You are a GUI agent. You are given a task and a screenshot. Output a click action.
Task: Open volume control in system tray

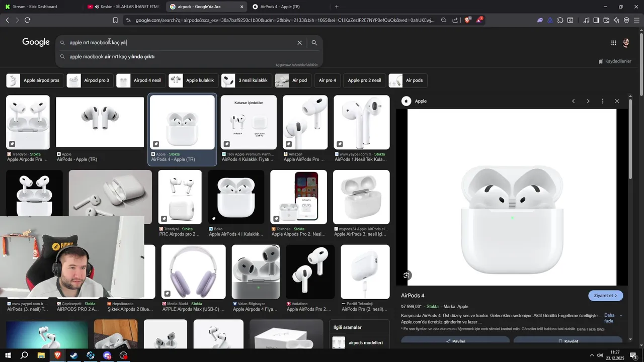coord(600,355)
